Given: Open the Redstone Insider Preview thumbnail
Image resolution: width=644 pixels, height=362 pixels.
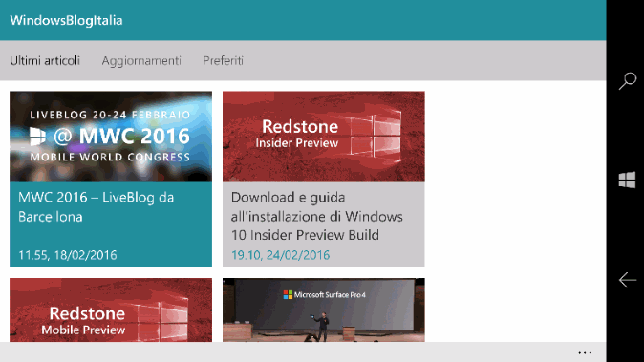Looking at the screenshot, I should pyautogui.click(x=324, y=137).
